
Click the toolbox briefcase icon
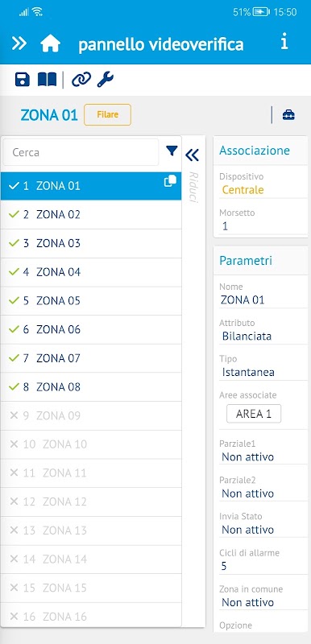pos(288,115)
